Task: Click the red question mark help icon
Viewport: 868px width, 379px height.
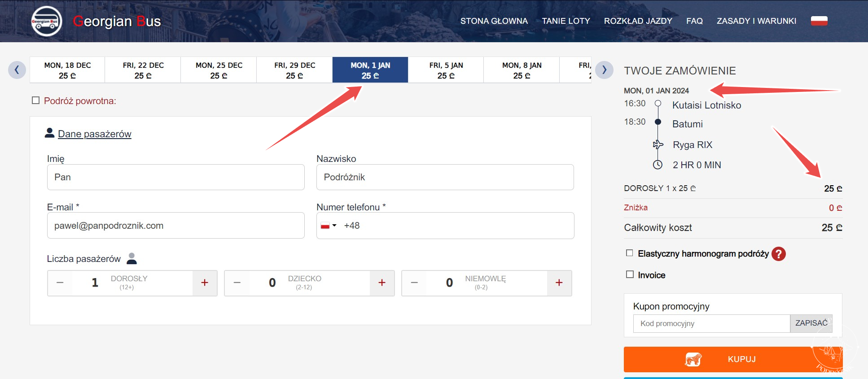Action: click(x=779, y=254)
